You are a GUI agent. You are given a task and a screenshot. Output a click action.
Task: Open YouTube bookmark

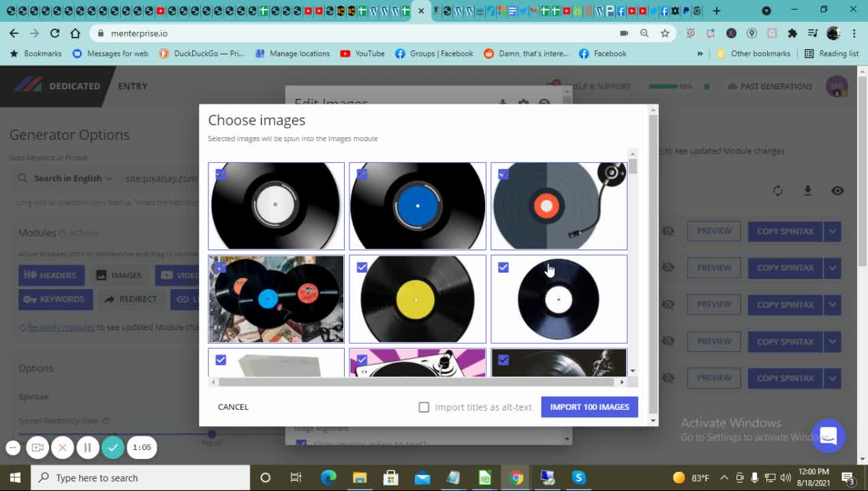362,53
